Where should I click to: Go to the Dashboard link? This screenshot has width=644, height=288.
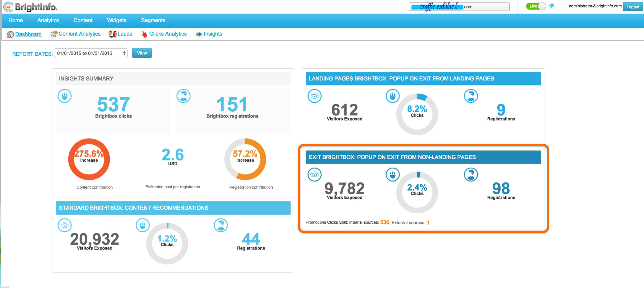pyautogui.click(x=28, y=34)
